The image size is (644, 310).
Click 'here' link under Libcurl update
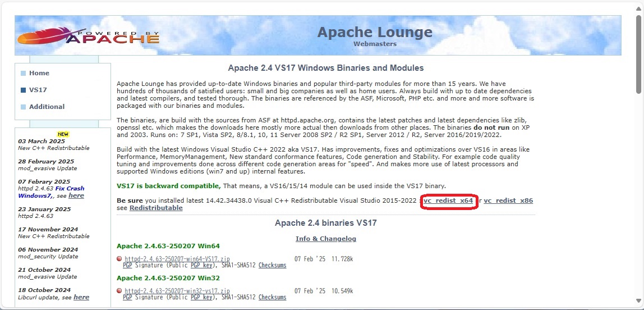pyautogui.click(x=81, y=297)
